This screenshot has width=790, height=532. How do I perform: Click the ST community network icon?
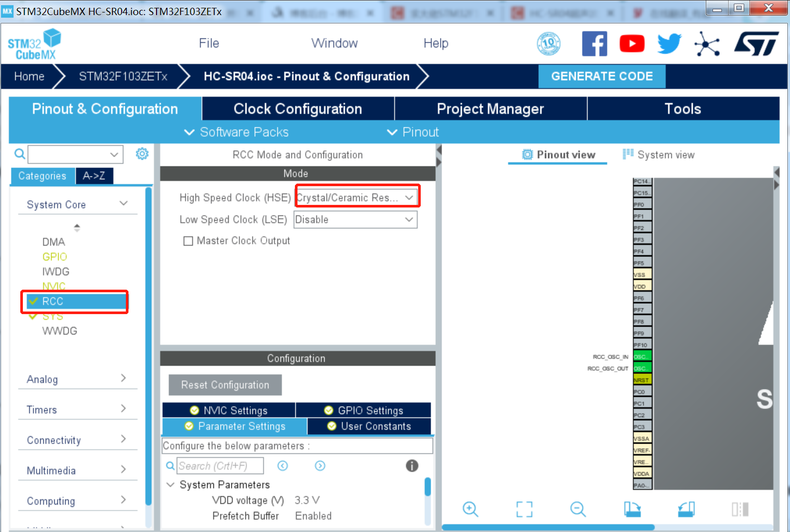pyautogui.click(x=707, y=44)
